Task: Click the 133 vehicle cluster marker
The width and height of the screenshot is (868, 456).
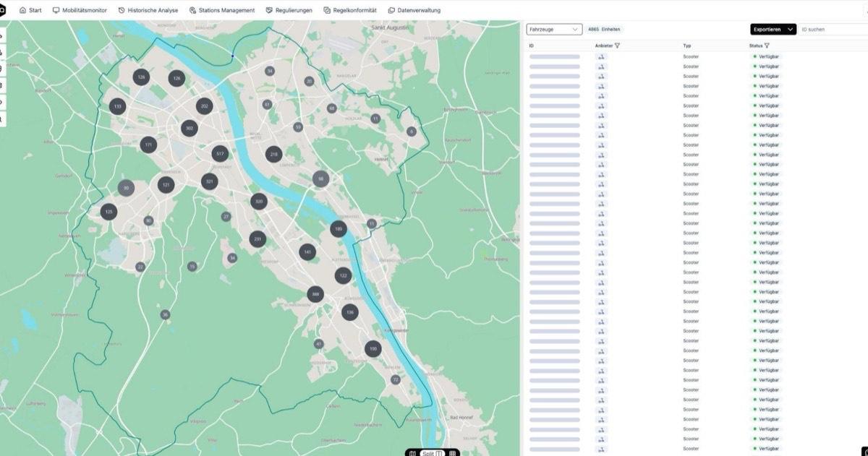Action: click(x=117, y=106)
